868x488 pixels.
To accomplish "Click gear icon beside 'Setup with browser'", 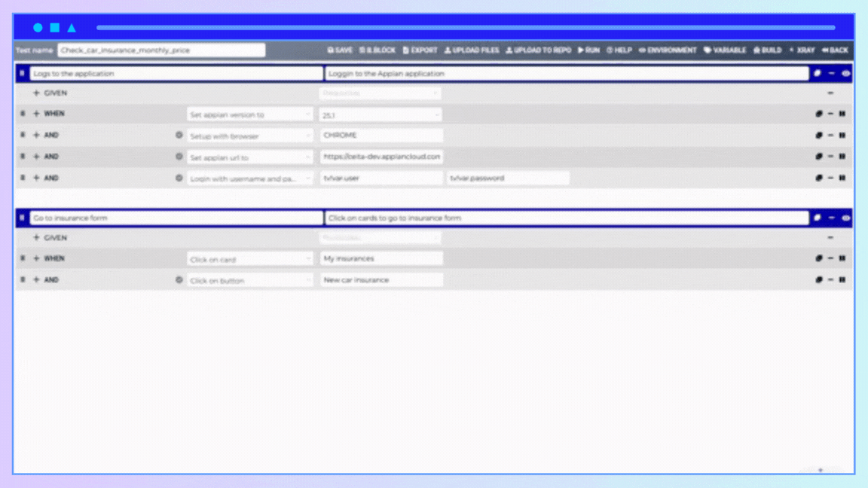I will [179, 136].
